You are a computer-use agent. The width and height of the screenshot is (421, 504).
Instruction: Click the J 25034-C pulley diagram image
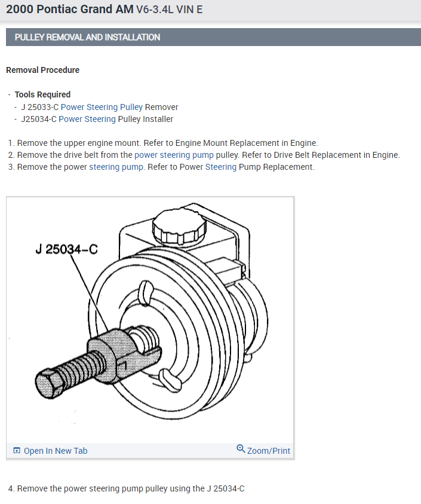150,320
